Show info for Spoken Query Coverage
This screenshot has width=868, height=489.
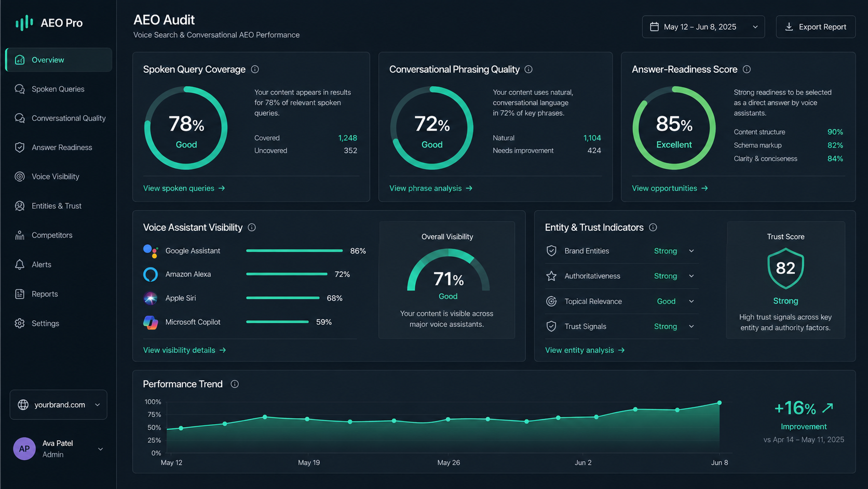255,69
